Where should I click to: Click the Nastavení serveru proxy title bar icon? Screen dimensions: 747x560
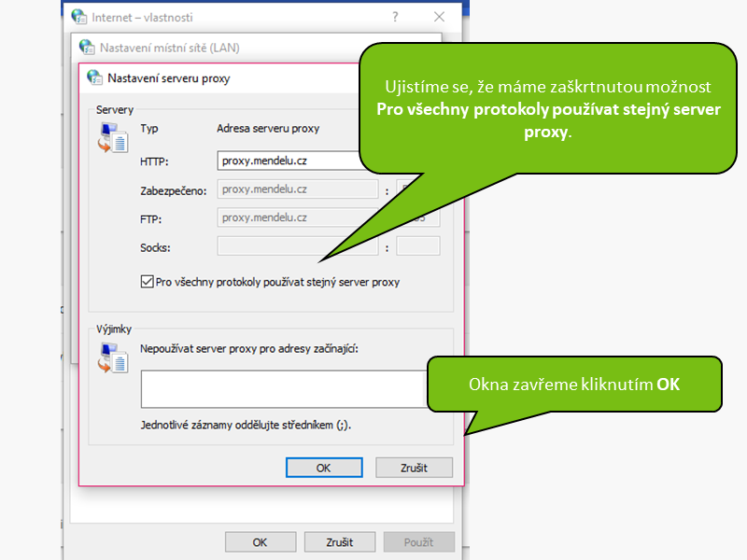tap(94, 78)
